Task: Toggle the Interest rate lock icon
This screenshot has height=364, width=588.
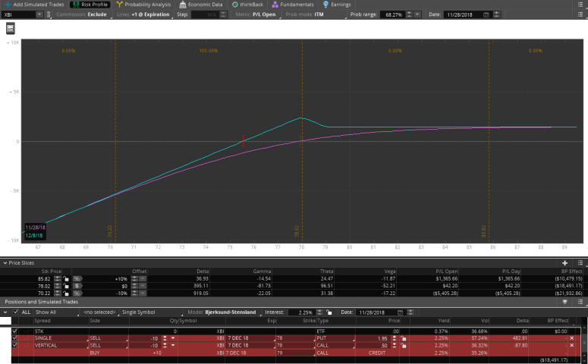Action: [x=329, y=312]
